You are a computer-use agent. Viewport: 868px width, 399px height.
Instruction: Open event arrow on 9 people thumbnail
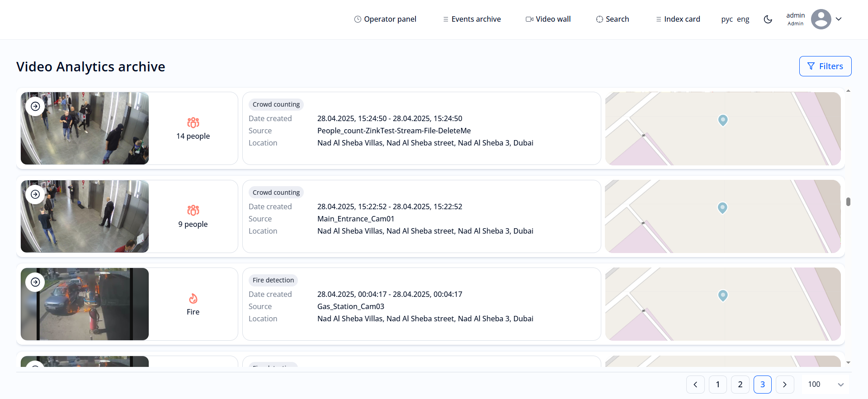point(35,195)
